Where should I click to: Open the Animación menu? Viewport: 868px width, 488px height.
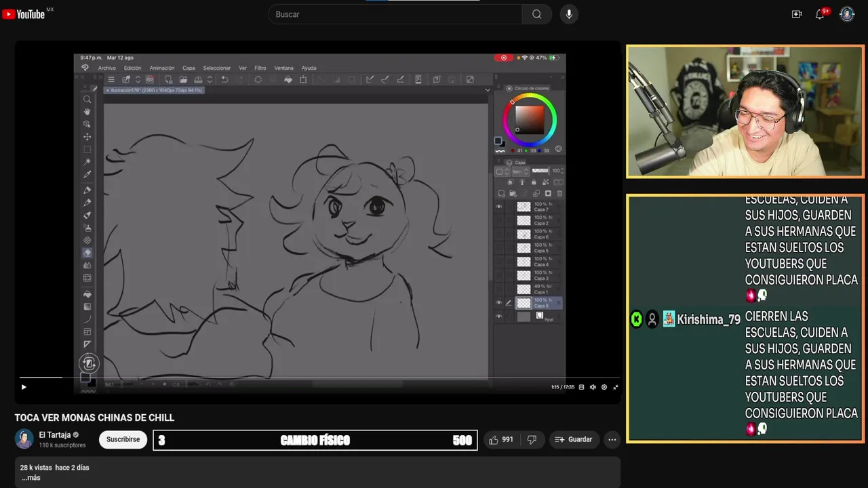point(162,68)
